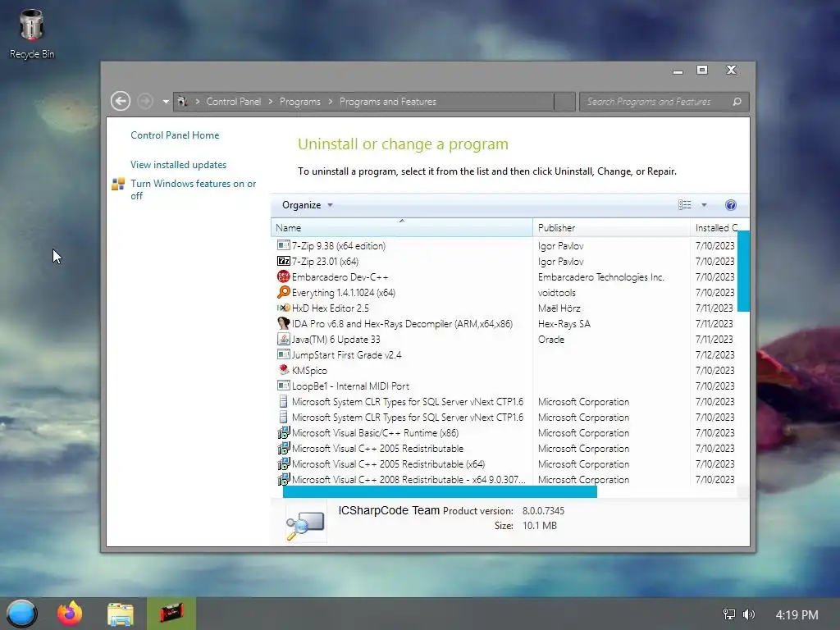840x630 pixels.
Task: Select the JumpStart First Grade icon
Action: tap(283, 354)
